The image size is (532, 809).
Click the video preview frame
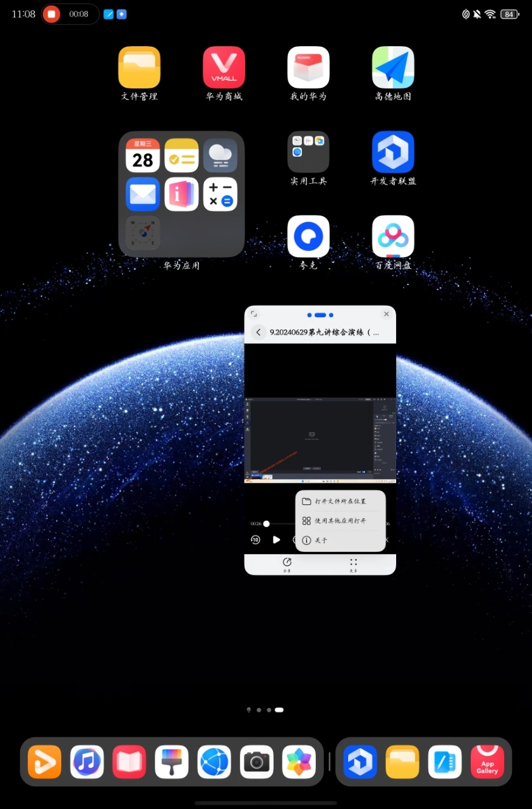coord(320,440)
